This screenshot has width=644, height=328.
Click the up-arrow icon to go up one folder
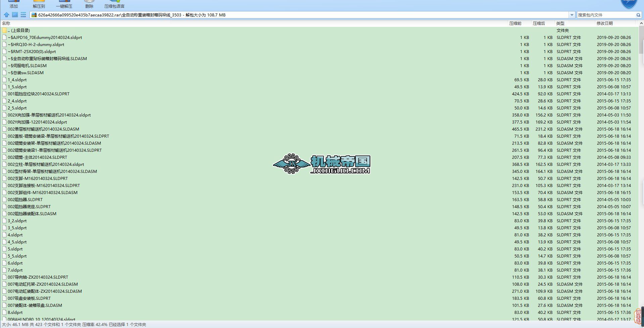(6, 15)
